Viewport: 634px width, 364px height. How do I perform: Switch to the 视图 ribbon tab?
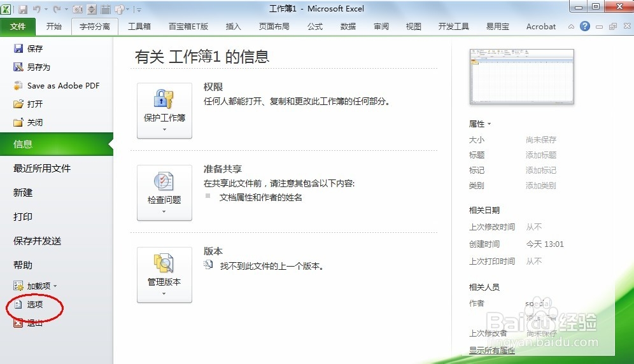click(414, 26)
